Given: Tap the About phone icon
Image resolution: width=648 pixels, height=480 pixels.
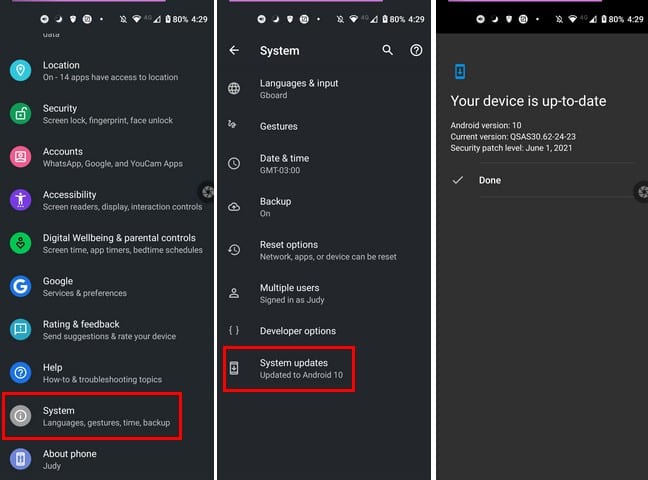Looking at the screenshot, I should pos(20,459).
